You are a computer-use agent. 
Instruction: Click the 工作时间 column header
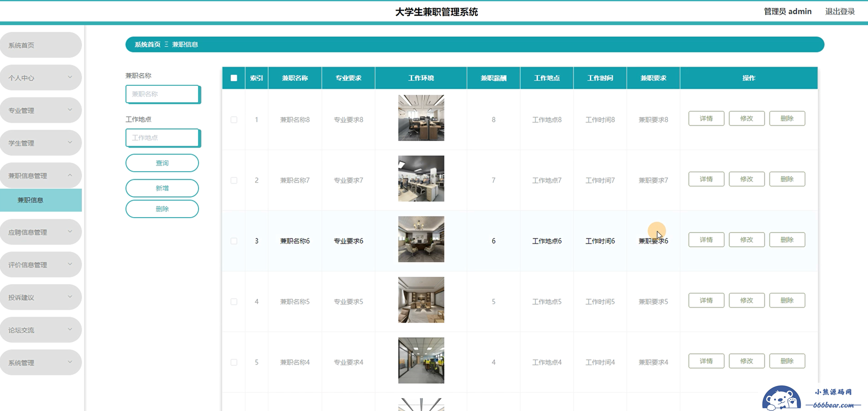pyautogui.click(x=600, y=78)
